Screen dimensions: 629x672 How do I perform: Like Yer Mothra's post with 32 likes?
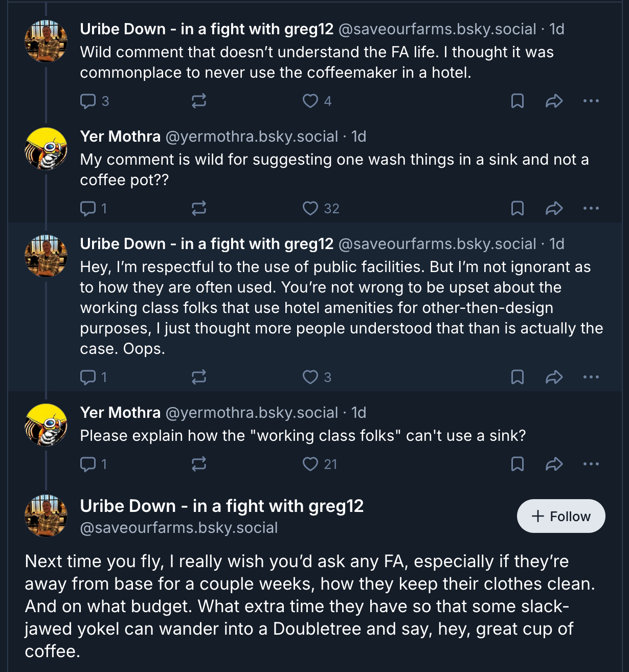pos(310,208)
